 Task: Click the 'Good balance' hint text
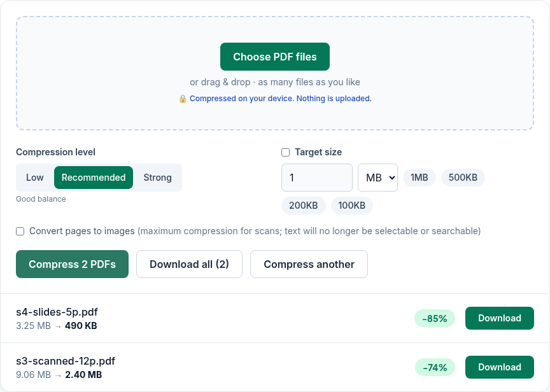click(x=41, y=199)
